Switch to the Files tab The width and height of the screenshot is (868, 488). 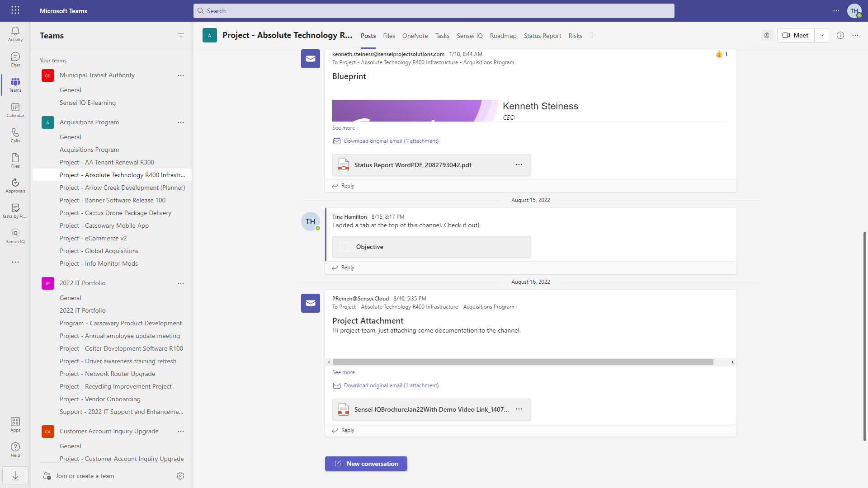pos(389,36)
